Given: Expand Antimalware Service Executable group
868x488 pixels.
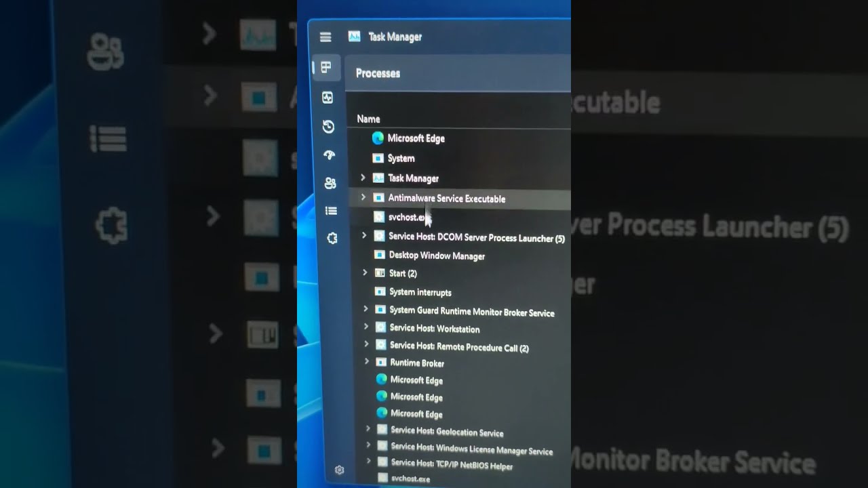Looking at the screenshot, I should [x=363, y=197].
